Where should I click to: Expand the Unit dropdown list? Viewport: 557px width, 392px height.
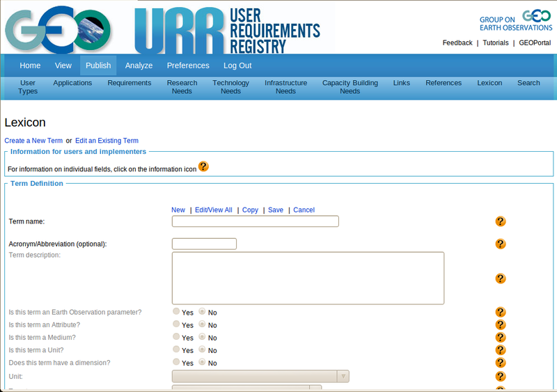click(x=342, y=376)
